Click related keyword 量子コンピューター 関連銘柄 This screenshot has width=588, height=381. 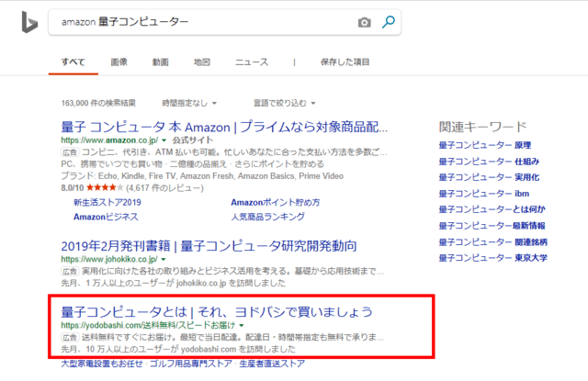[x=493, y=242]
